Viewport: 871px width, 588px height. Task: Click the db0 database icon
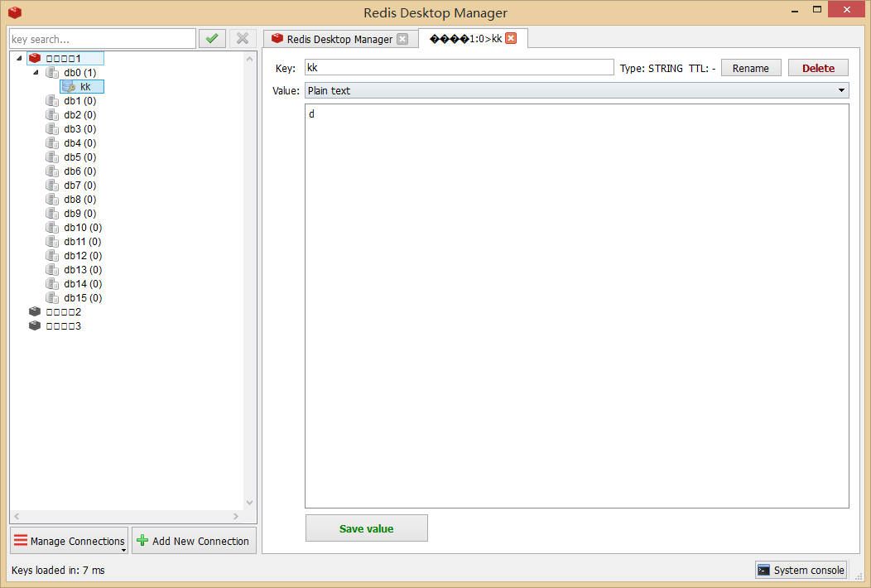52,72
